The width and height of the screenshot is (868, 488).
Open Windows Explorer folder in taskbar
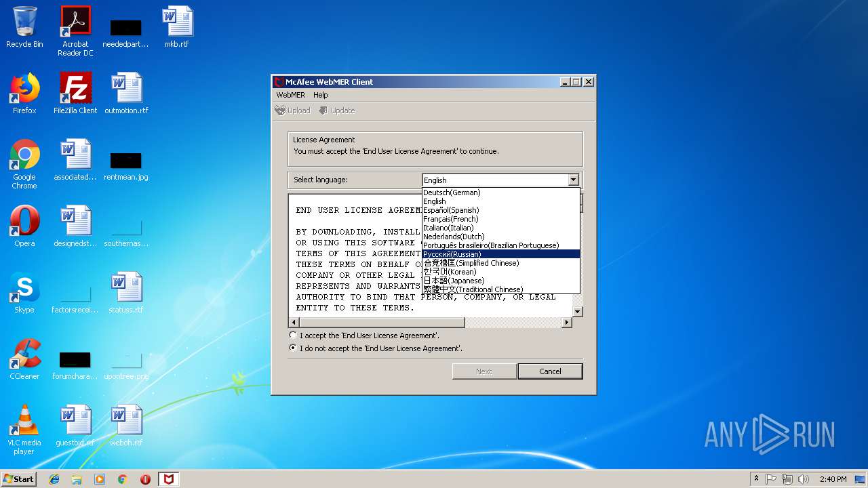point(77,479)
